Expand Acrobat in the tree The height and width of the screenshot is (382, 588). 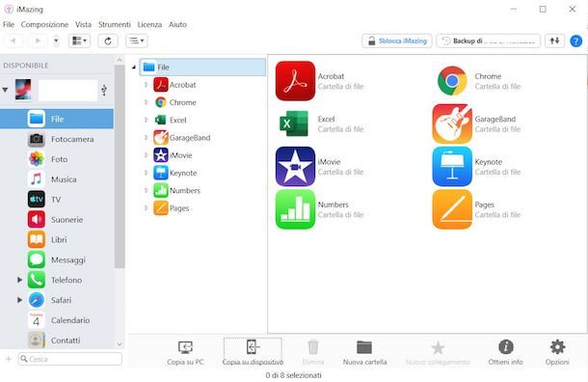147,85
